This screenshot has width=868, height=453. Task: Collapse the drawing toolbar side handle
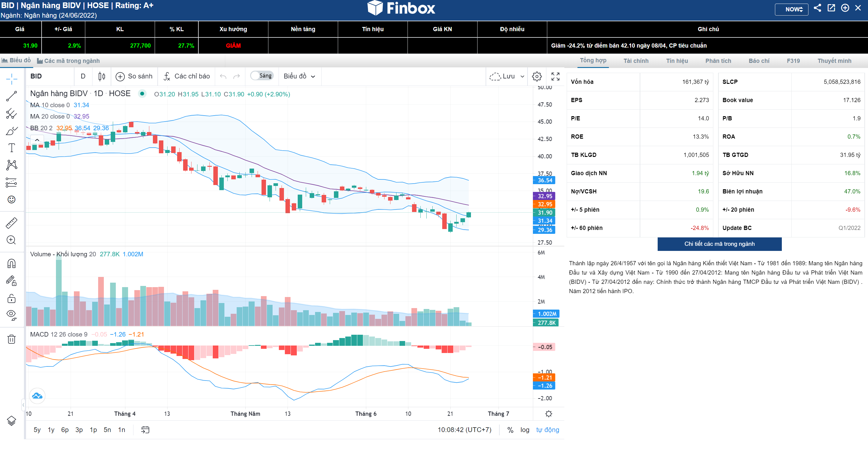23,404
